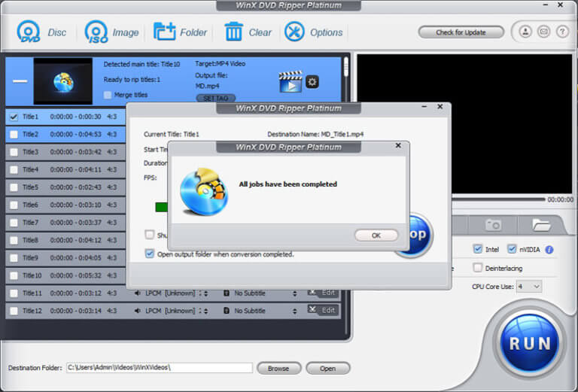Open the user account icon
Image resolution: width=578 pixels, height=392 pixels.
(525, 32)
